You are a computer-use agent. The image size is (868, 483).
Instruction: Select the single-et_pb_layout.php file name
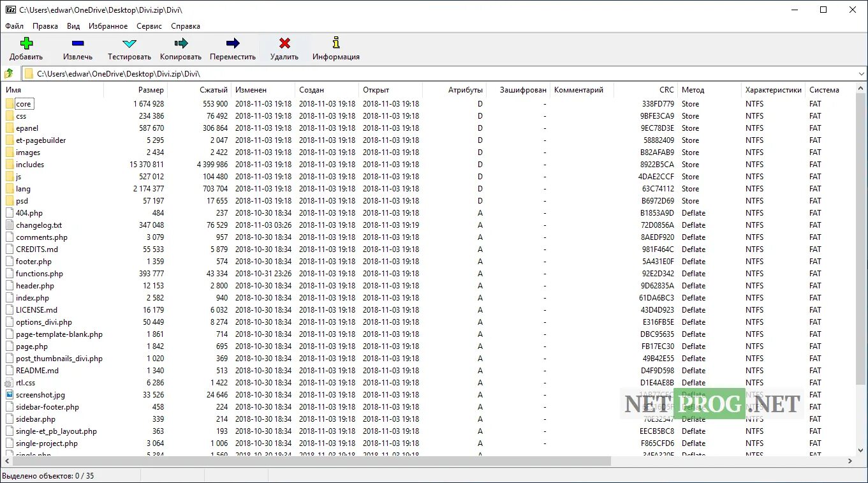tap(57, 431)
